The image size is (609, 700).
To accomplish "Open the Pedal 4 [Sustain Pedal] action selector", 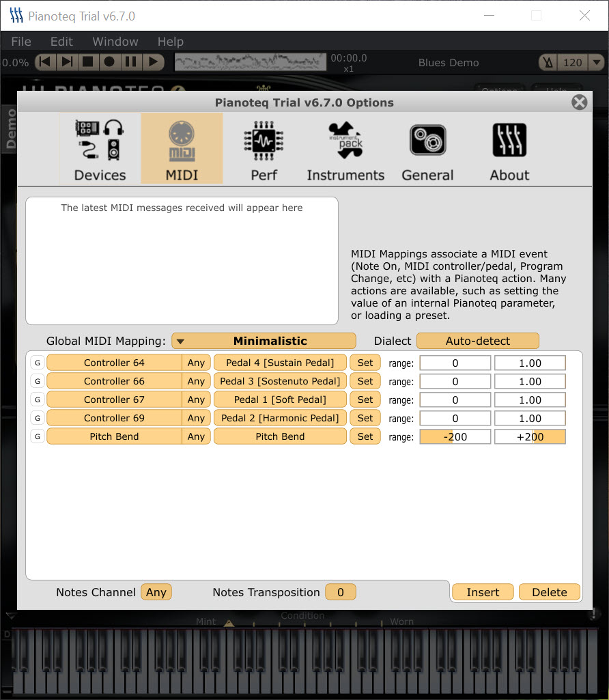I will click(x=280, y=363).
